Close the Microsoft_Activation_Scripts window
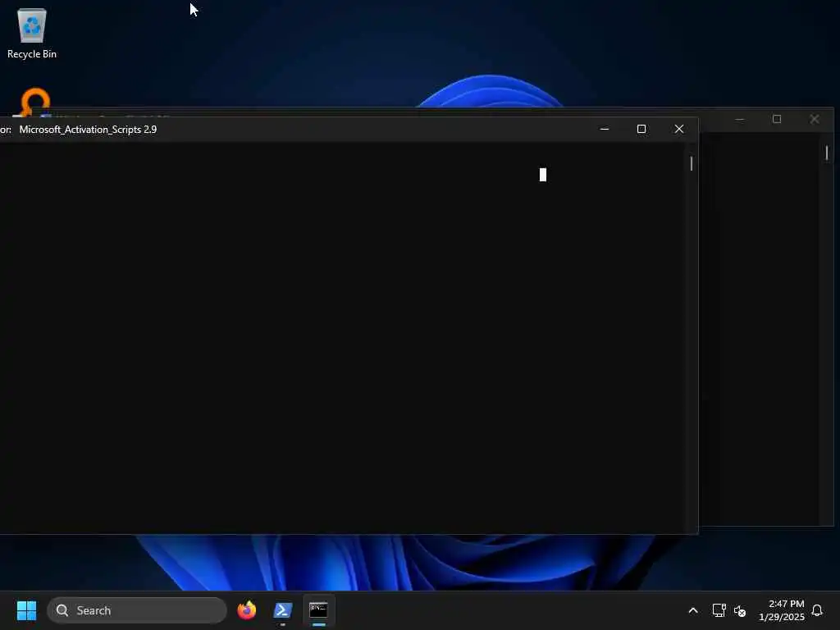Screen dimensions: 840x630 pyautogui.click(x=678, y=129)
